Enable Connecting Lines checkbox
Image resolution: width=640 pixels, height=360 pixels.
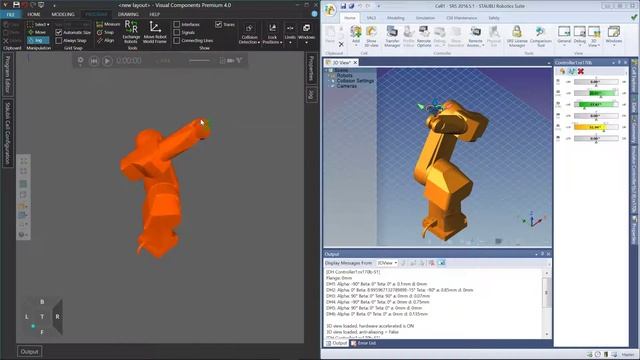[177, 40]
